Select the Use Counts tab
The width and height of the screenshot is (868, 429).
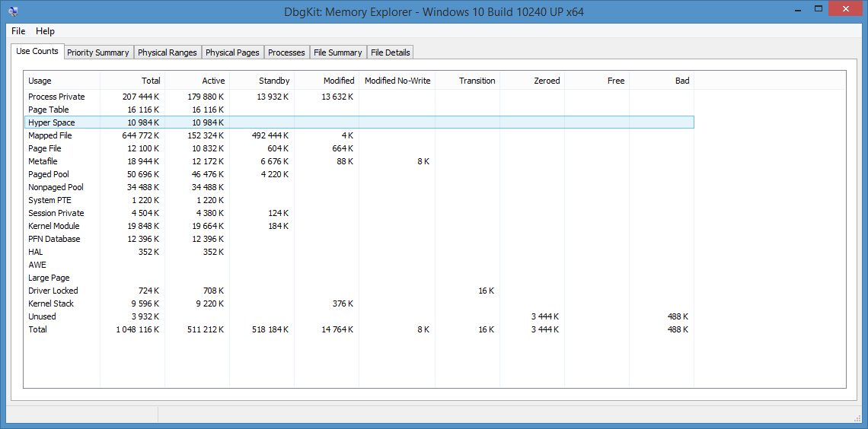click(x=37, y=51)
